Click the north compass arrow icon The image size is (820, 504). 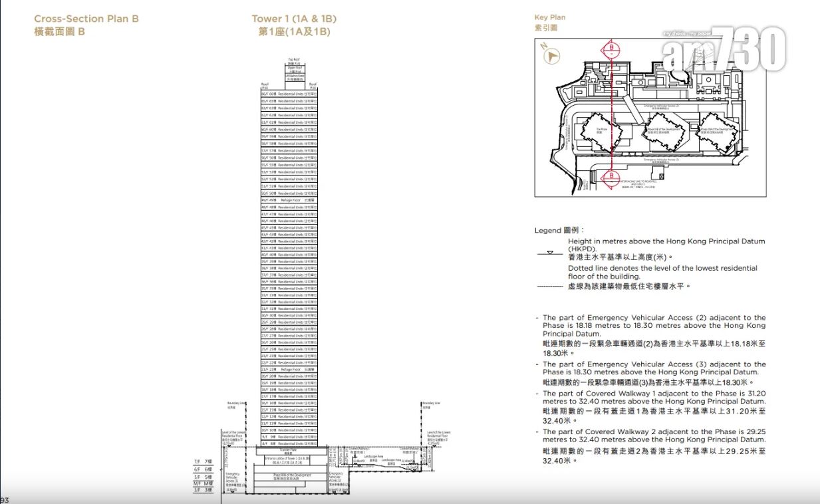point(551,56)
